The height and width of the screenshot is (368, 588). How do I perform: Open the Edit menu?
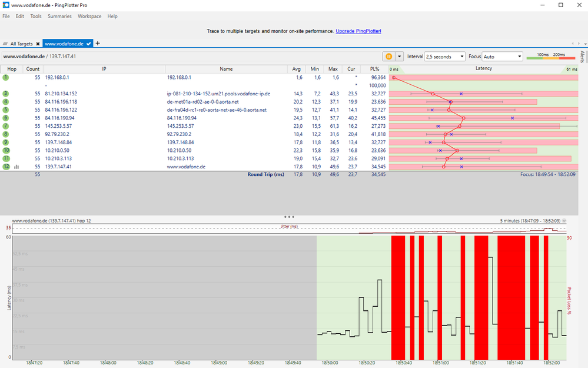point(20,16)
